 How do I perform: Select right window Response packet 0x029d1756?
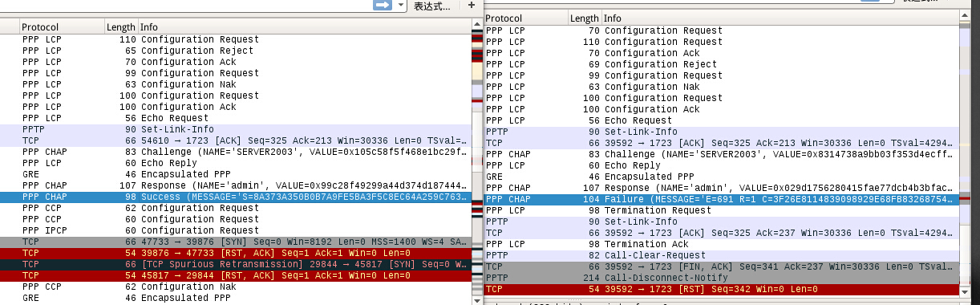click(721, 188)
